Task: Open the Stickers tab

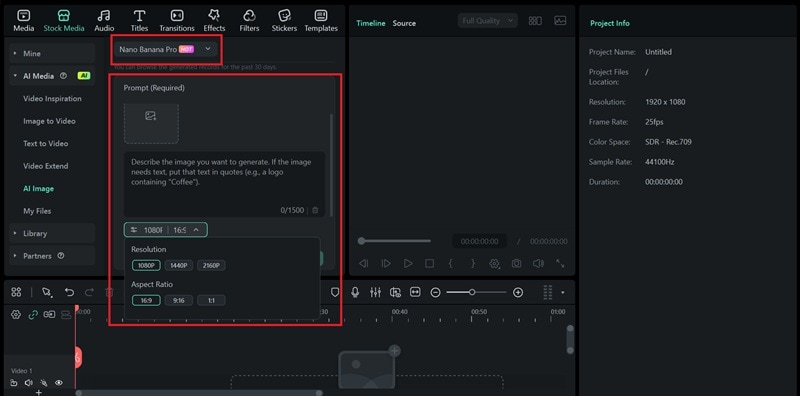Action: tap(284, 21)
